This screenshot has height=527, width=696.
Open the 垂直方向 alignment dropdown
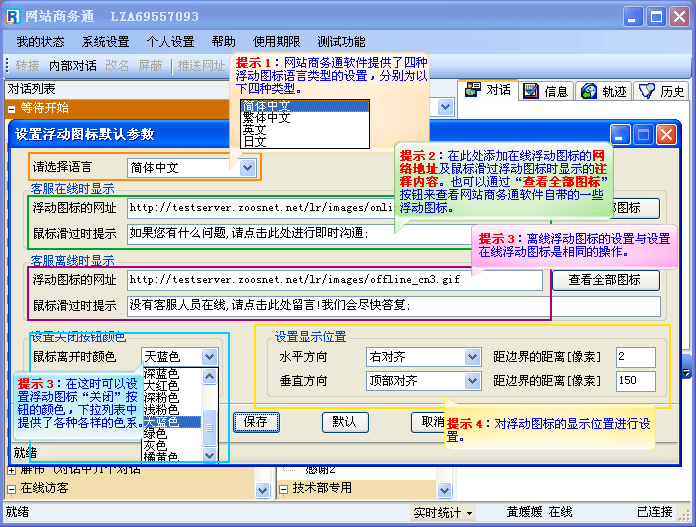[x=472, y=381]
